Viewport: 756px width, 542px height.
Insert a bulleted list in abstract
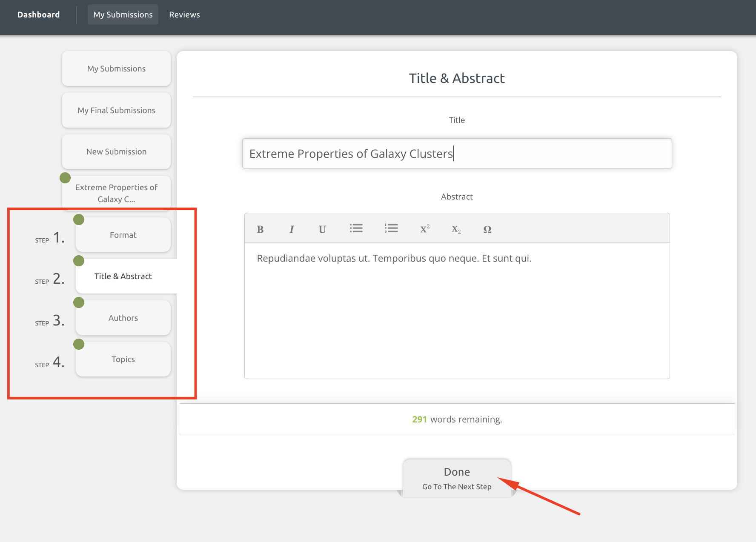(x=356, y=228)
